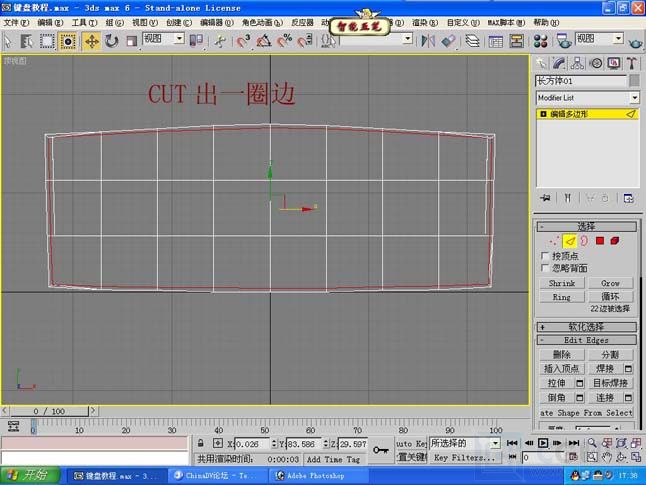Screen dimensions: 646x485
Task: Enable the 按顶点 checkbox
Action: coord(545,256)
